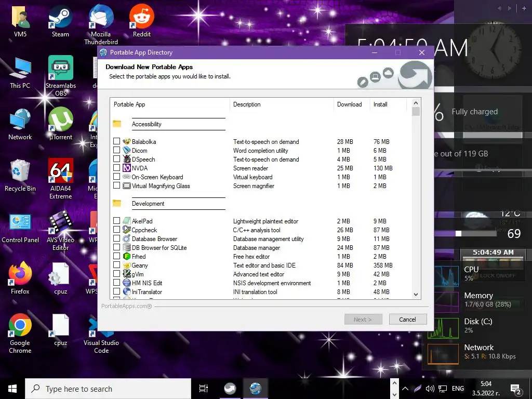Launch AVS Video Editor shortcut
Image resolution: width=532 pixels, height=399 pixels.
60,231
